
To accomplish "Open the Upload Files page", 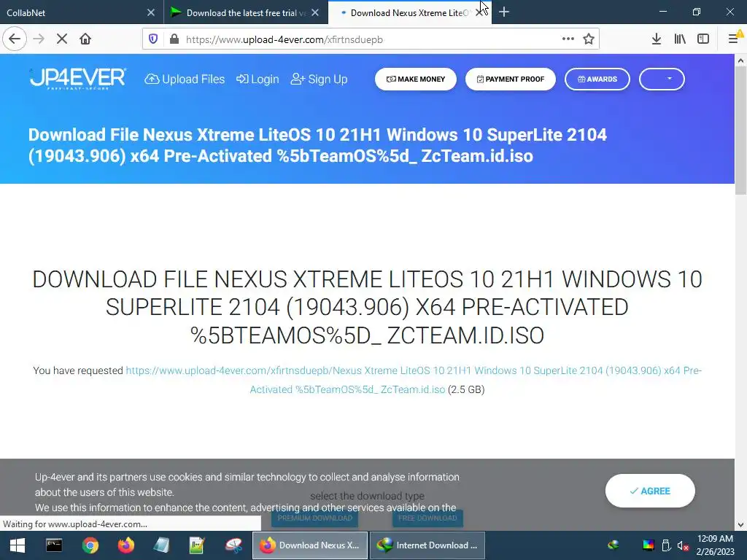I will pyautogui.click(x=185, y=79).
